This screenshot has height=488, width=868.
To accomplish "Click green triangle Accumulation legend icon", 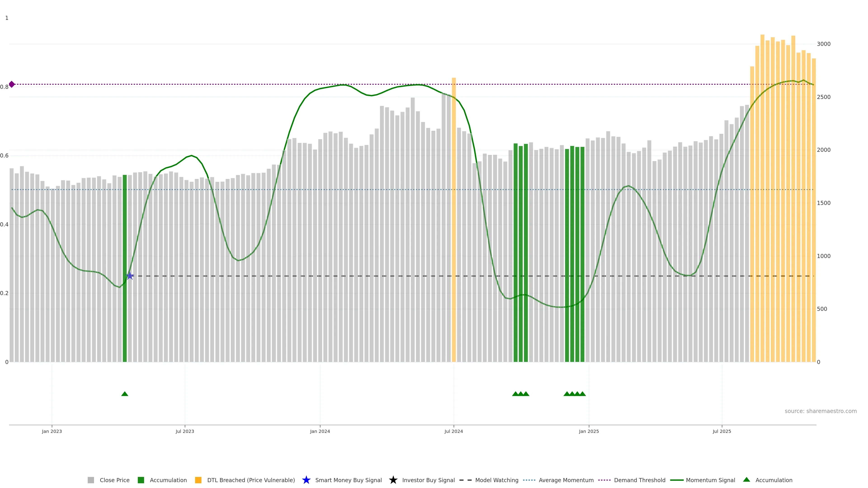I will 746,480.
